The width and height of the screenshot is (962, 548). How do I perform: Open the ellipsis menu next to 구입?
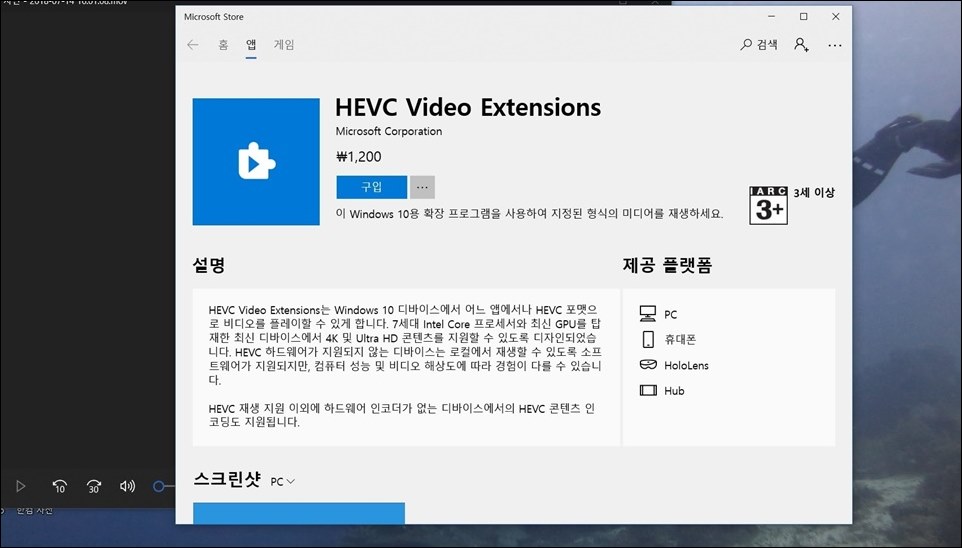tap(422, 187)
